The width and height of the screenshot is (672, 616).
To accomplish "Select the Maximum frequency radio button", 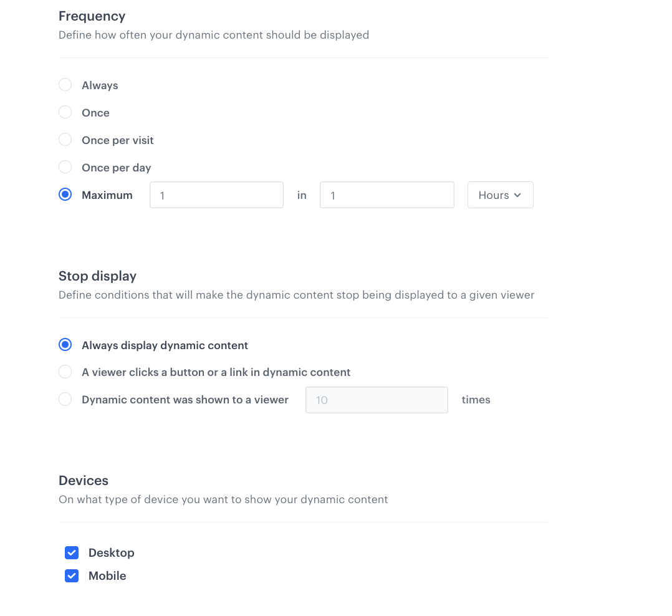I will (x=65, y=195).
